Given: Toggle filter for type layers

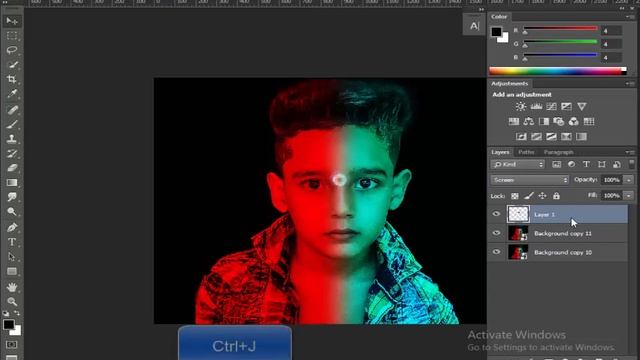Looking at the screenshot, I should pyautogui.click(x=586, y=164).
